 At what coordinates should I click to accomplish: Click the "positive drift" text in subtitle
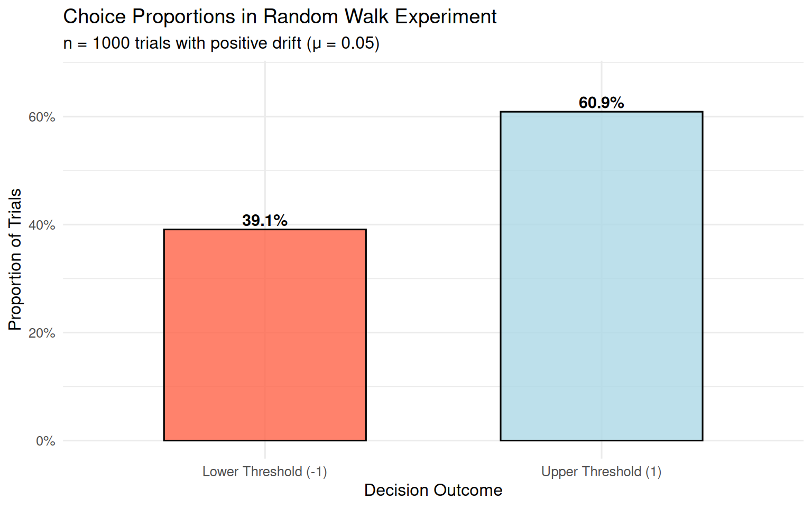[x=256, y=43]
